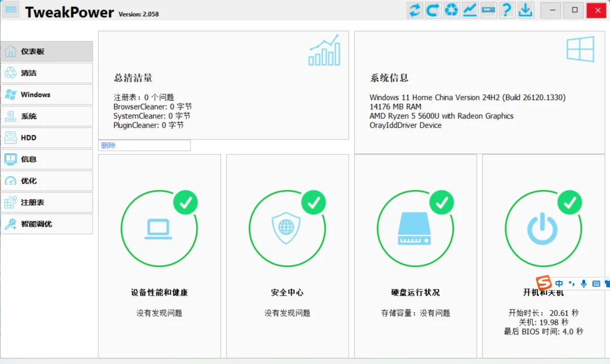
Task: Open help via the question mark icon
Action: click(x=507, y=10)
